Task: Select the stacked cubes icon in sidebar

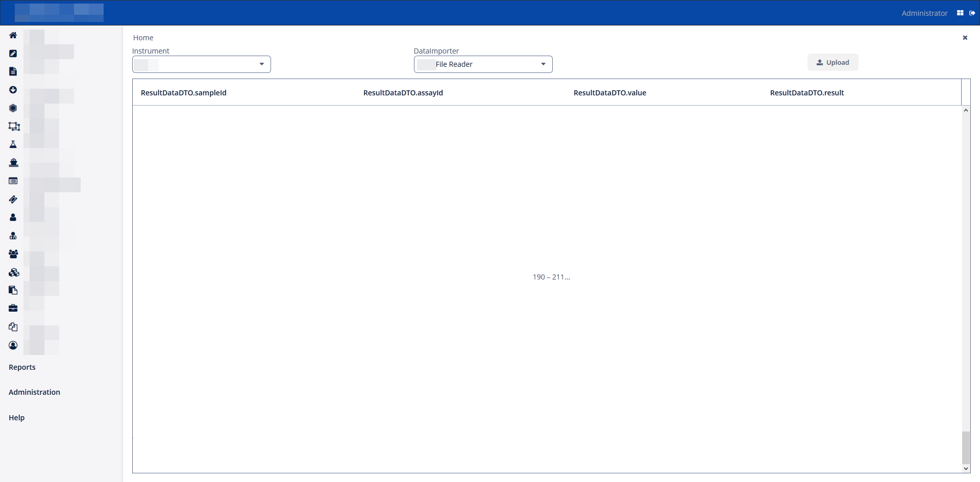Action: (x=14, y=272)
